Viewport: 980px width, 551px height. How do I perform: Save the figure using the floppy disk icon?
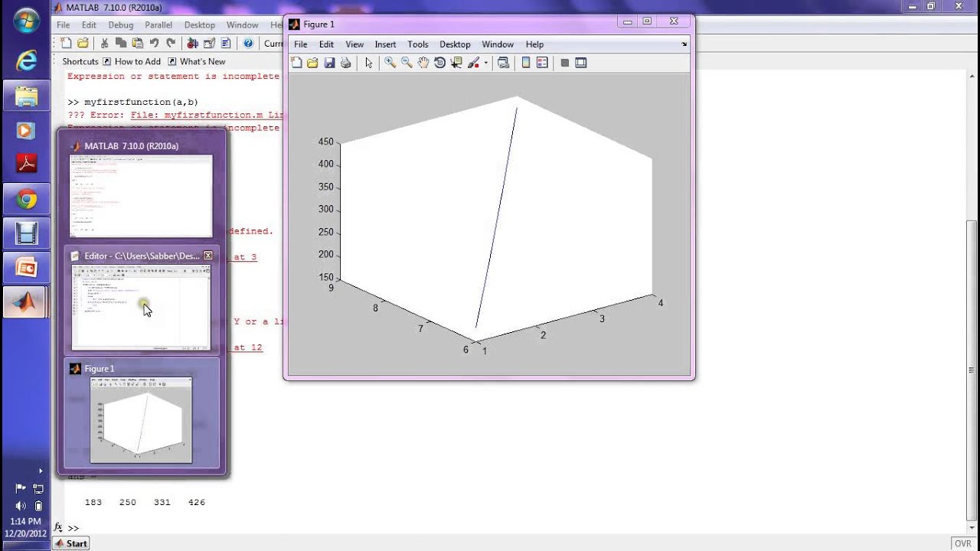coord(329,63)
